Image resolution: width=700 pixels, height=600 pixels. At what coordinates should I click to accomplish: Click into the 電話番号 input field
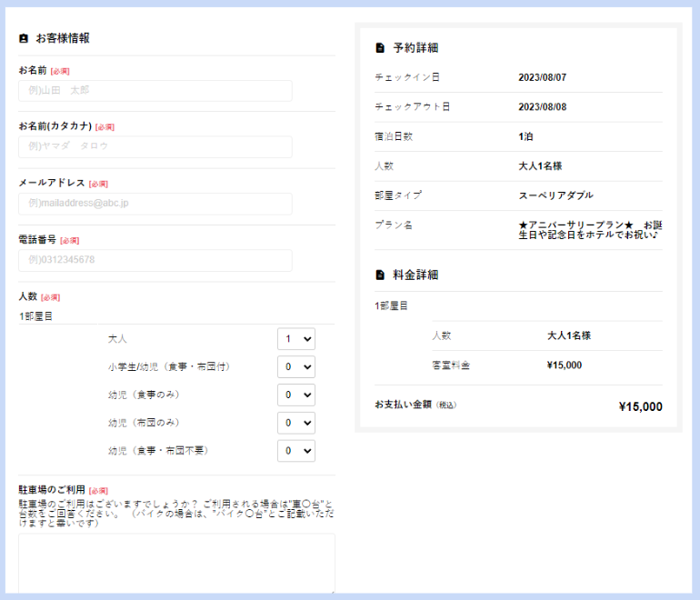155,261
